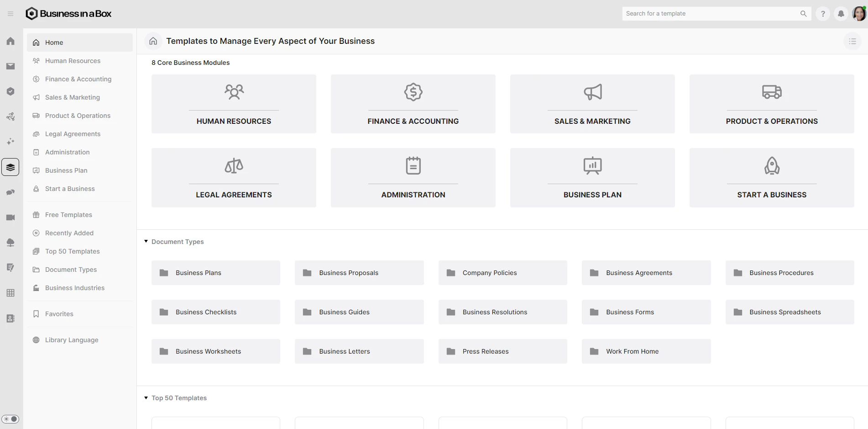Open Finance & Accounting from the sidebar menu

[78, 79]
